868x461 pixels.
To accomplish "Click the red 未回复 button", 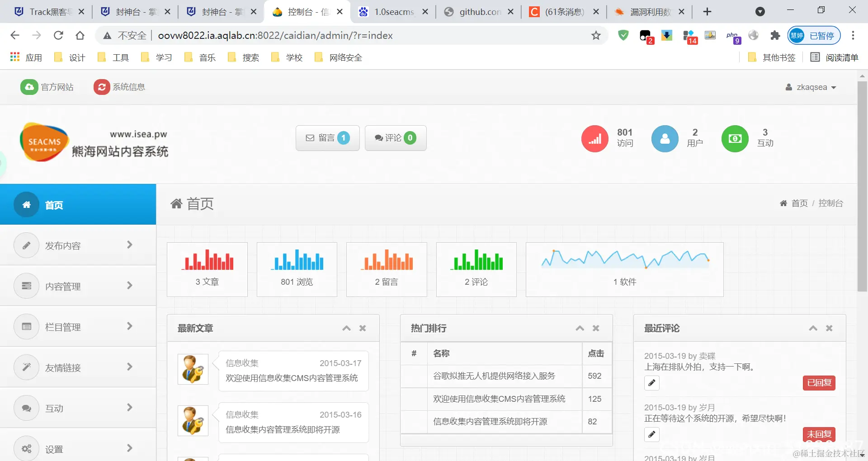I will 819,434.
